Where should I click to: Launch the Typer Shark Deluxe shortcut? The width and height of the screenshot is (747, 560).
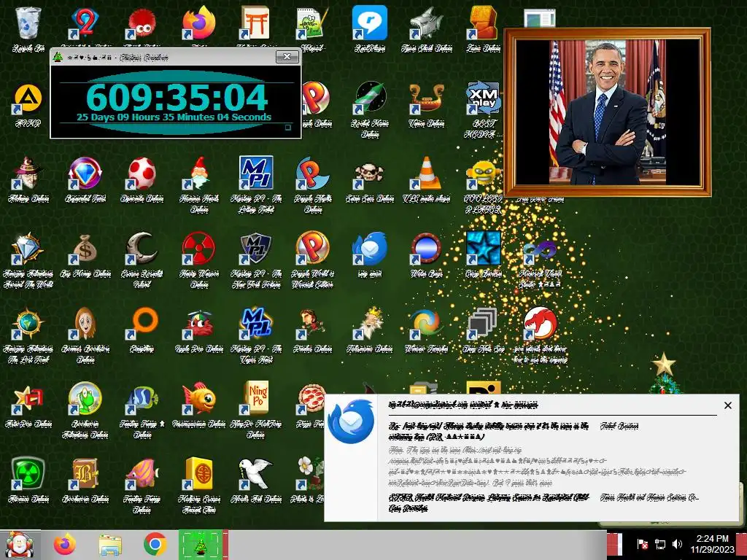coord(426,23)
